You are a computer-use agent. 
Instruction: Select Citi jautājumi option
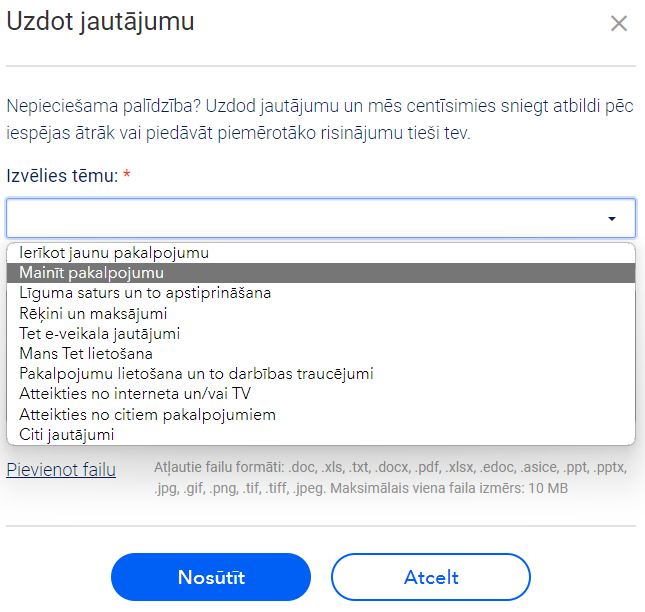click(321, 435)
